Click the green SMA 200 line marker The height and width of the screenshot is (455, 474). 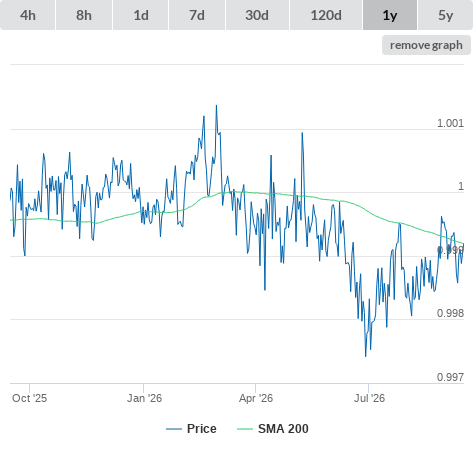(x=245, y=429)
